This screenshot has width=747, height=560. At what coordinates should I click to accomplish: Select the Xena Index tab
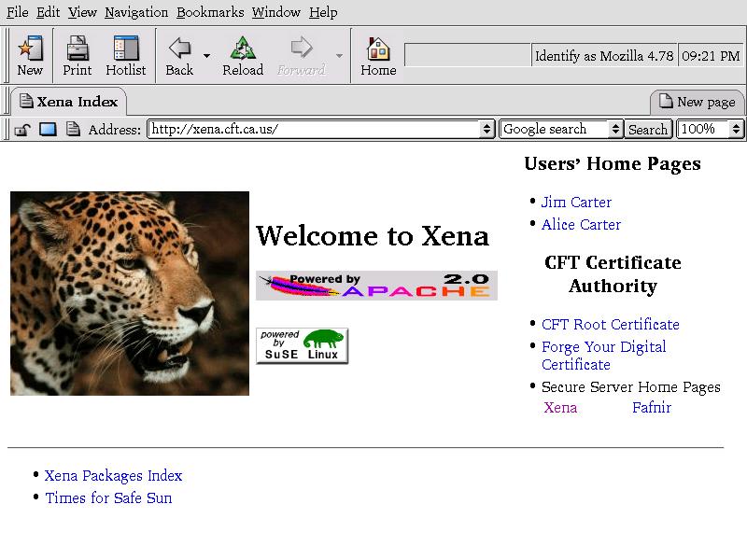point(67,102)
